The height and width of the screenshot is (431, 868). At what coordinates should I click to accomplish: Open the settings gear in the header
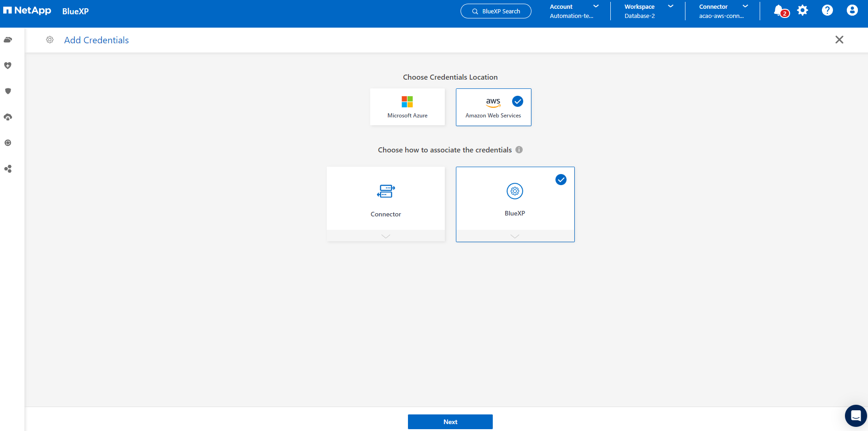(x=803, y=11)
